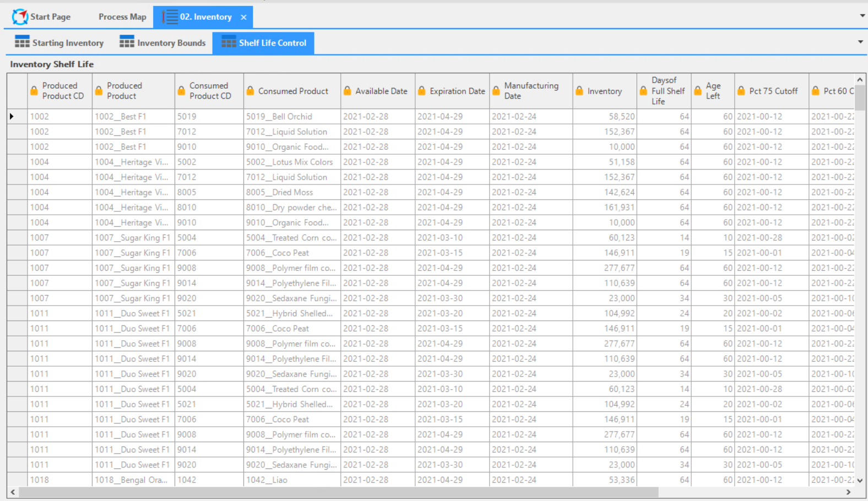Screen dimensions: 868x501
Task: Click vertical scrollbar down arrow
Action: (860, 481)
